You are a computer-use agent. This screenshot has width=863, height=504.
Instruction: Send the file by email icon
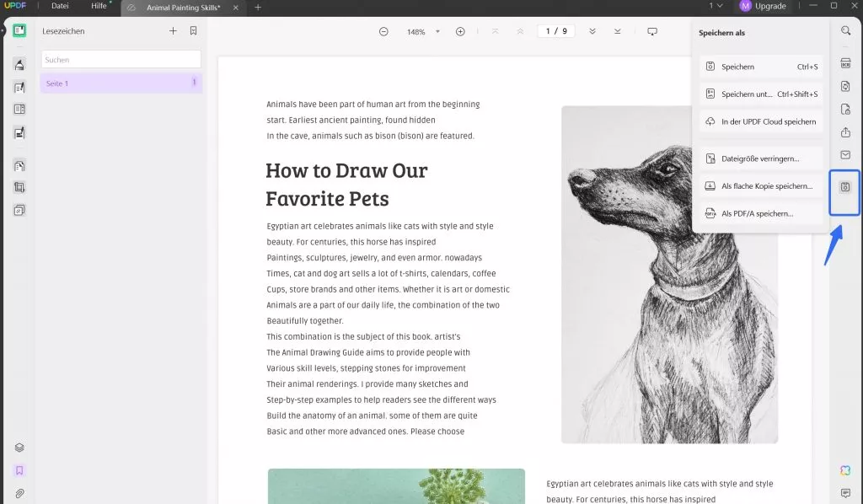(845, 155)
